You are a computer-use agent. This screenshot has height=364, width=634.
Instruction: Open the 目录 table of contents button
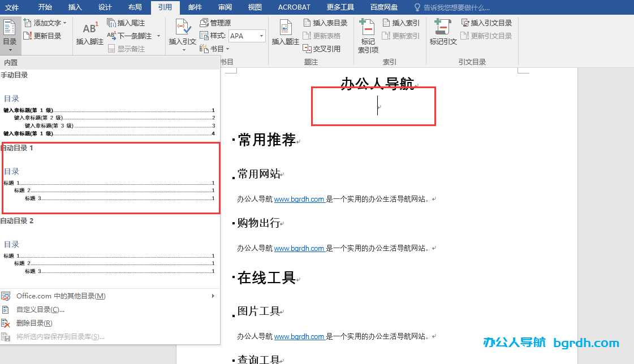[x=10, y=36]
